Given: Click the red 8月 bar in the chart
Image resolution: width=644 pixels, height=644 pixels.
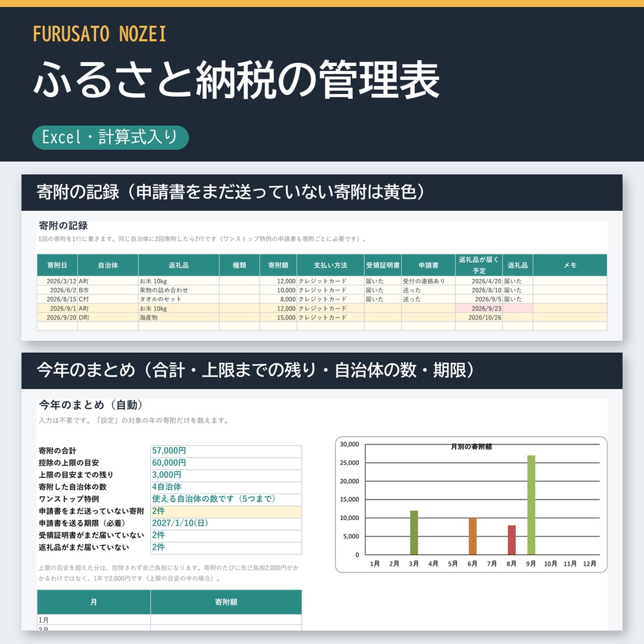Looking at the screenshot, I should coord(512,540).
